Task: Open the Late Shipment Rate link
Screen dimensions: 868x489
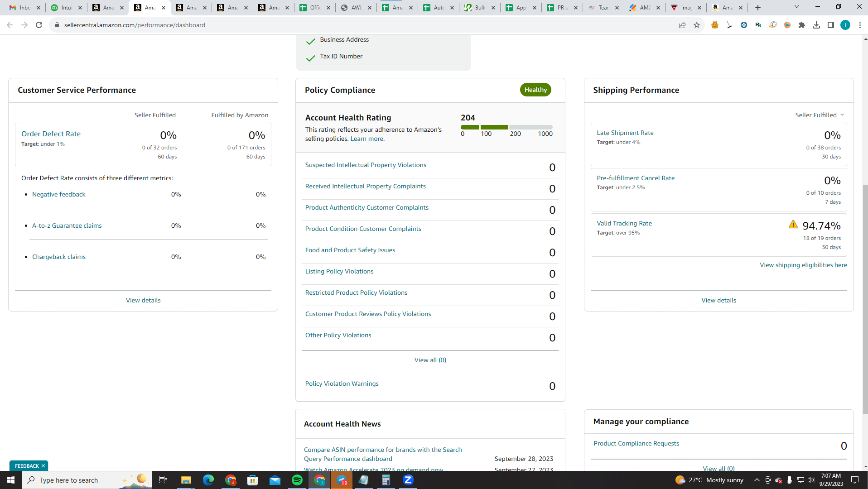Action: 625,133
